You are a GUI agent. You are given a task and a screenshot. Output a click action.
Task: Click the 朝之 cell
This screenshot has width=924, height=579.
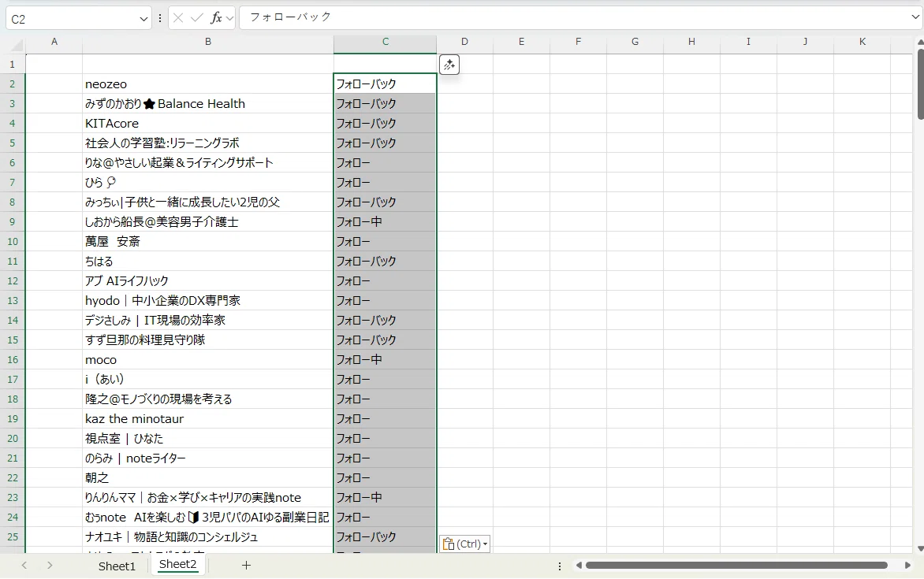pyautogui.click(x=208, y=477)
